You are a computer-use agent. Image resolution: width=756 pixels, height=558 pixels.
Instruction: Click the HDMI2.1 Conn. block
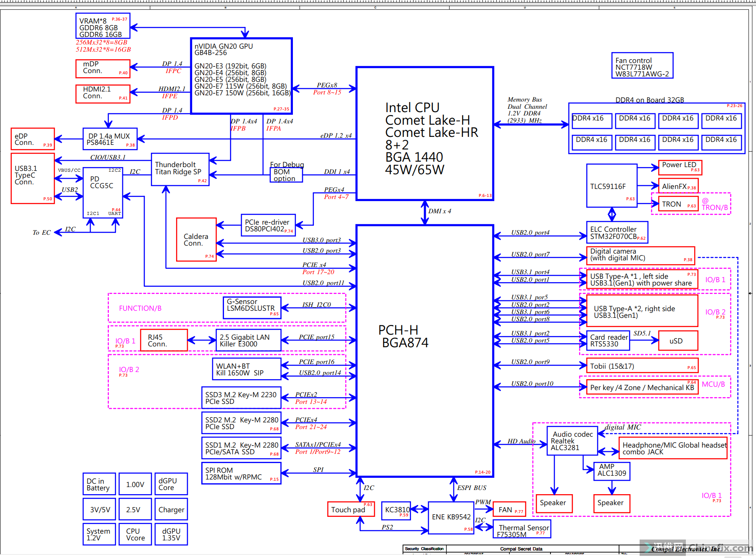coord(103,94)
